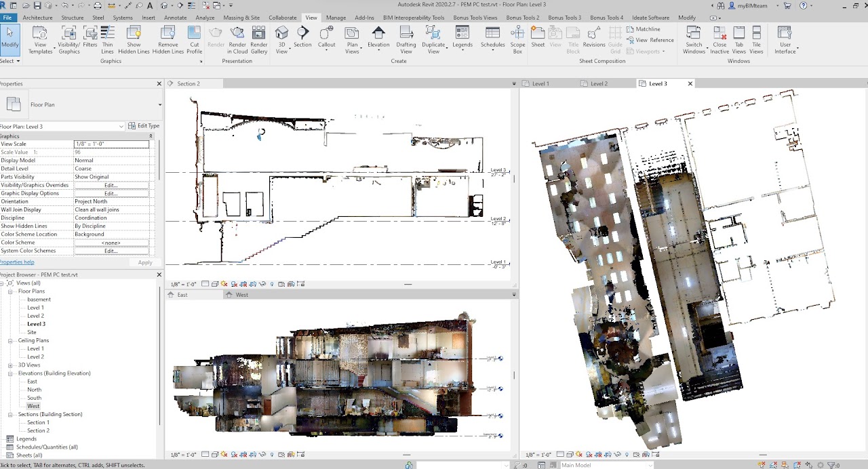Click the View Scale input field

click(x=111, y=144)
